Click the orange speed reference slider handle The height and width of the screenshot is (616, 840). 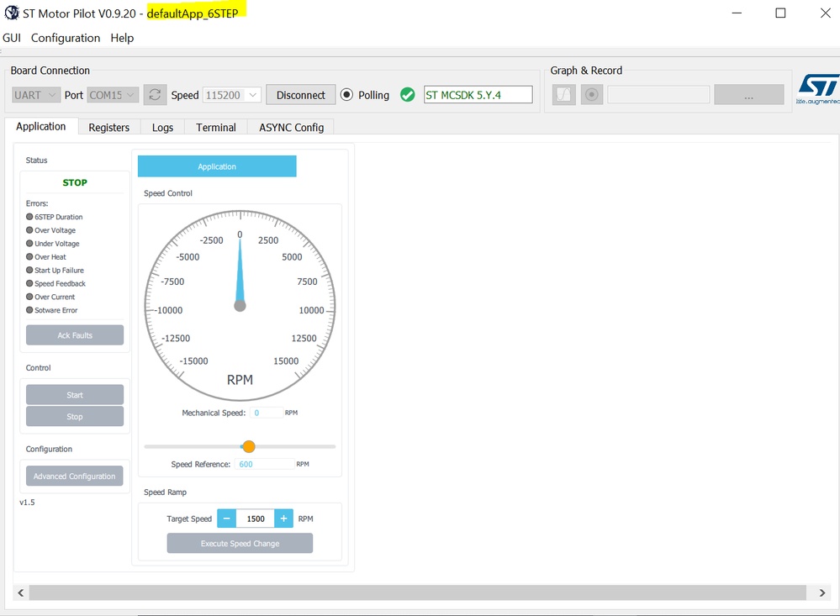point(249,446)
